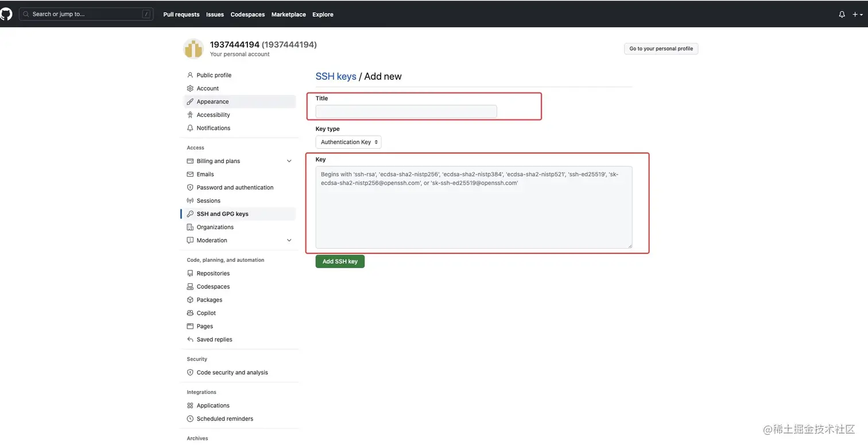Click the Codespaces icon in sidebar

coord(190,287)
